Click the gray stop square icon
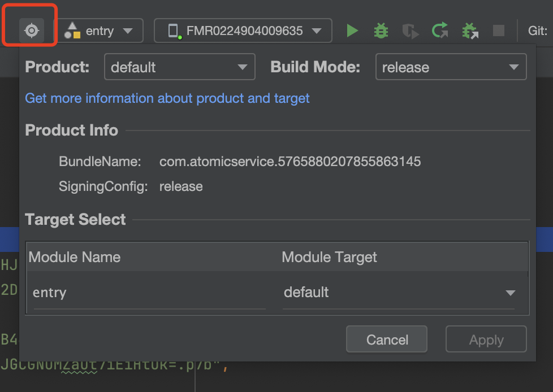 (x=498, y=31)
